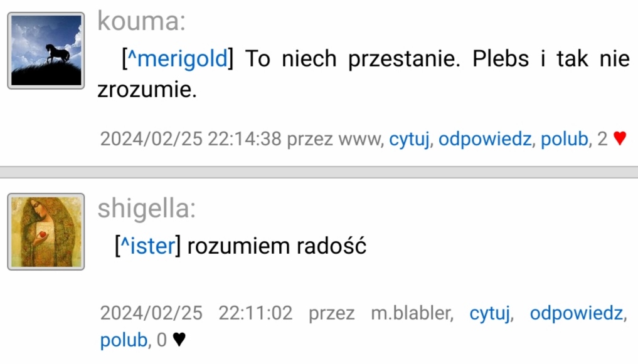Click the like count 0 beside black heart

pos(161,340)
